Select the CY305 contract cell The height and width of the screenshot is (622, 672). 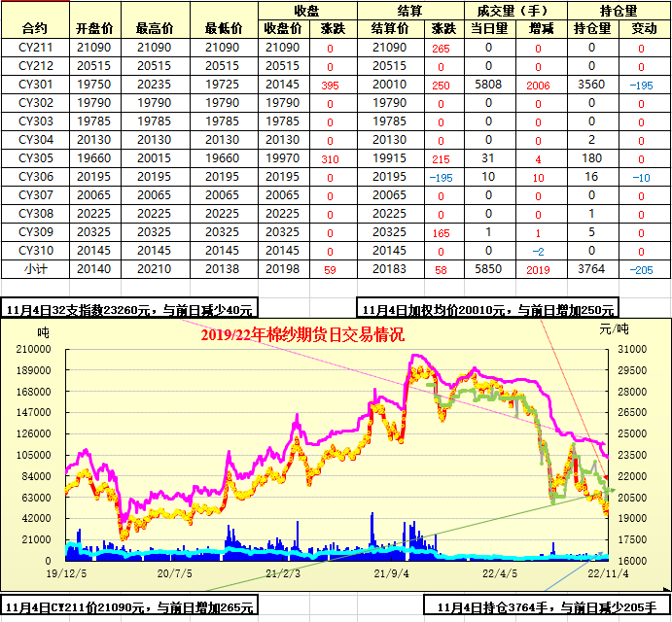coord(34,158)
